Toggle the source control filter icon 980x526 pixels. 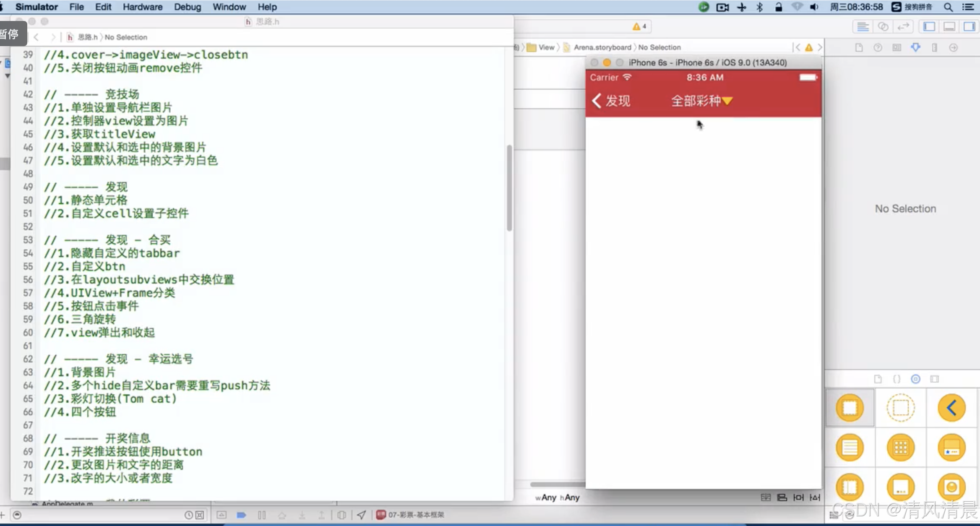click(x=200, y=515)
